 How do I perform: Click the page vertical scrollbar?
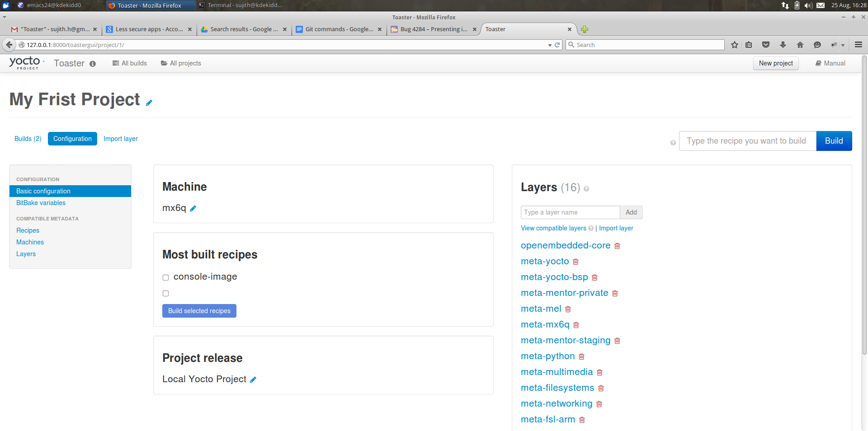[x=864, y=206]
